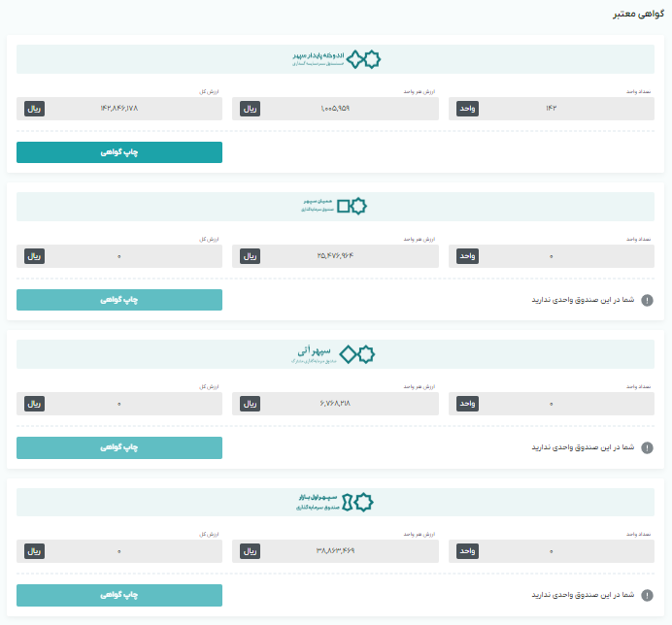Click warning icon in سپهر اول بازار card
Image resolution: width=672 pixels, height=625 pixels.
coord(647,596)
